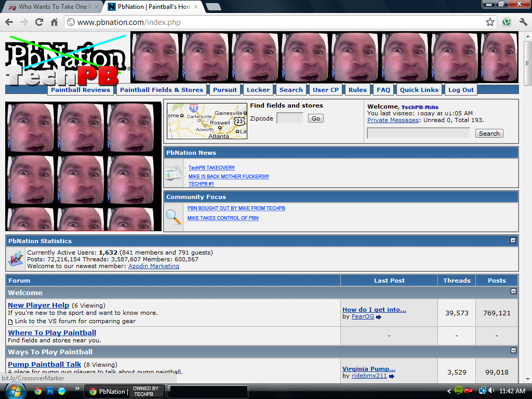Open the New Player Help forum
The width and height of the screenshot is (532, 399).
pyautogui.click(x=38, y=305)
